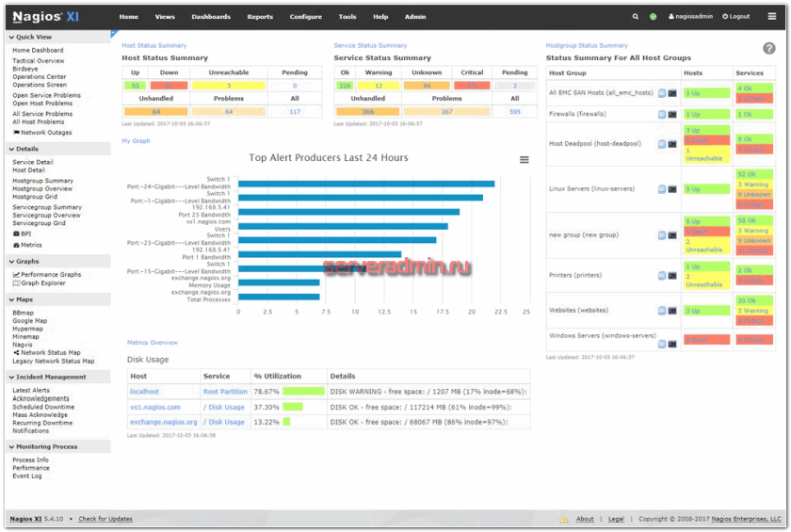Open Performance Graphs in sidebar
Viewport: 791px width, 532px height.
coord(47,275)
